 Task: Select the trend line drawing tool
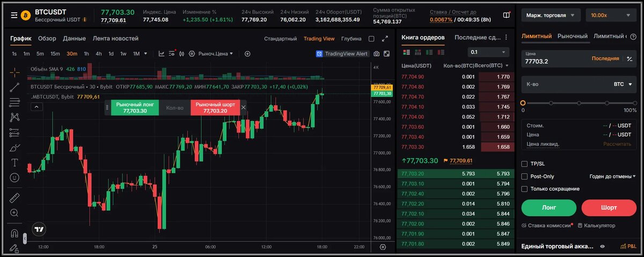tap(14, 86)
